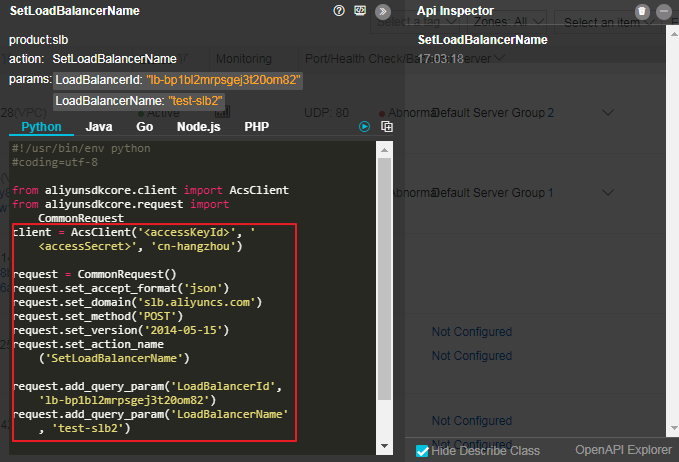Minimize the Api Inspector panel
This screenshot has width=679, height=462.
(x=663, y=11)
